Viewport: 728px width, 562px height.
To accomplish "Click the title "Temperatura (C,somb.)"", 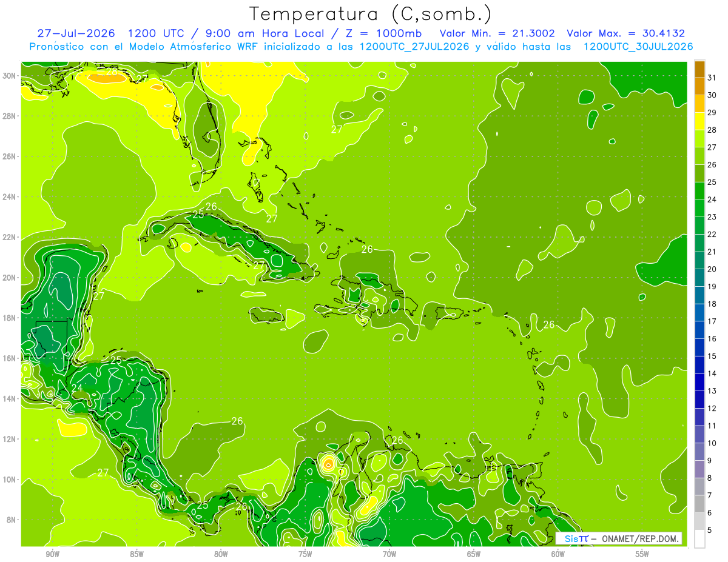I will click(x=371, y=14).
